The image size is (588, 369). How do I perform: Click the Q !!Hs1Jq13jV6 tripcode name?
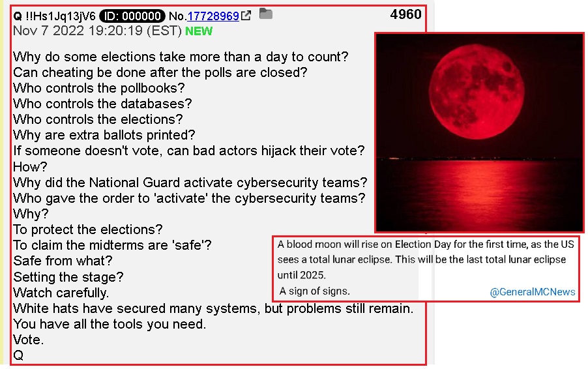coord(54,16)
